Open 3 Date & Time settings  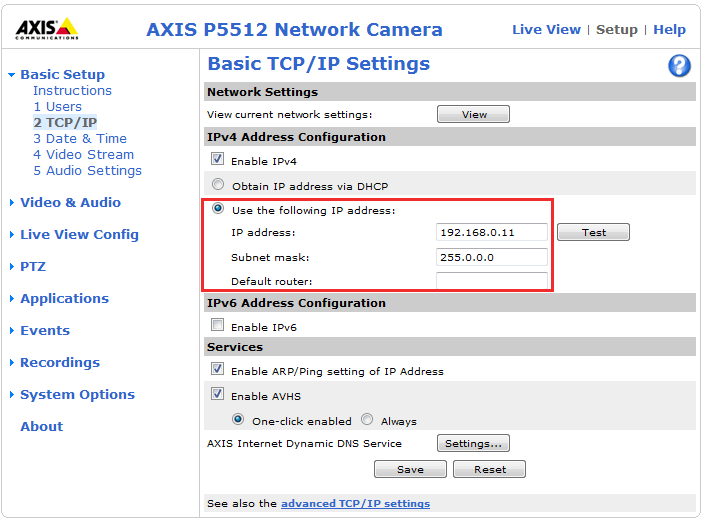point(80,139)
